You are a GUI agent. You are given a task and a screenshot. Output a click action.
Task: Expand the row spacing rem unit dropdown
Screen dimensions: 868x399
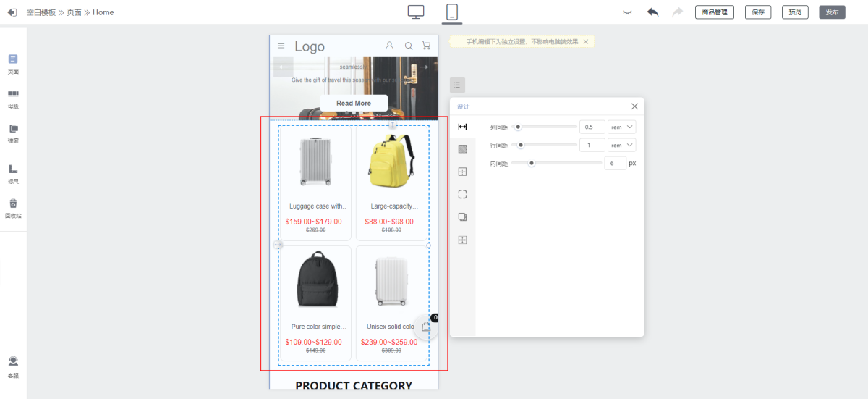621,145
